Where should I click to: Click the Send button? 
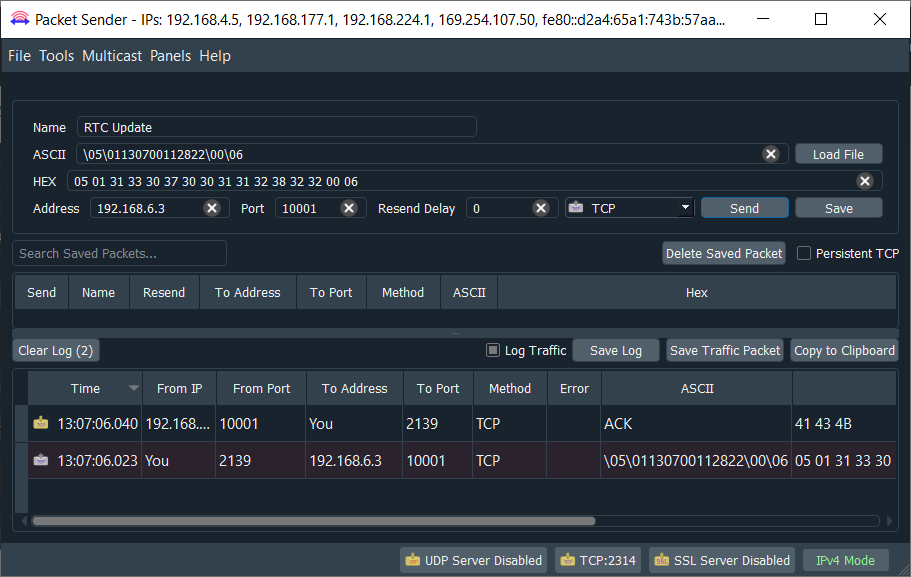click(744, 208)
